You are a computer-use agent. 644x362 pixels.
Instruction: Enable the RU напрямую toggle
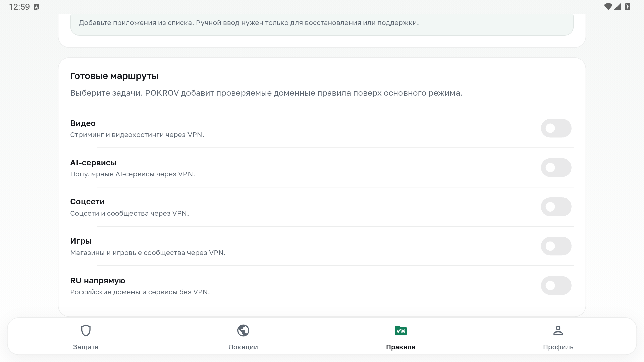click(556, 285)
